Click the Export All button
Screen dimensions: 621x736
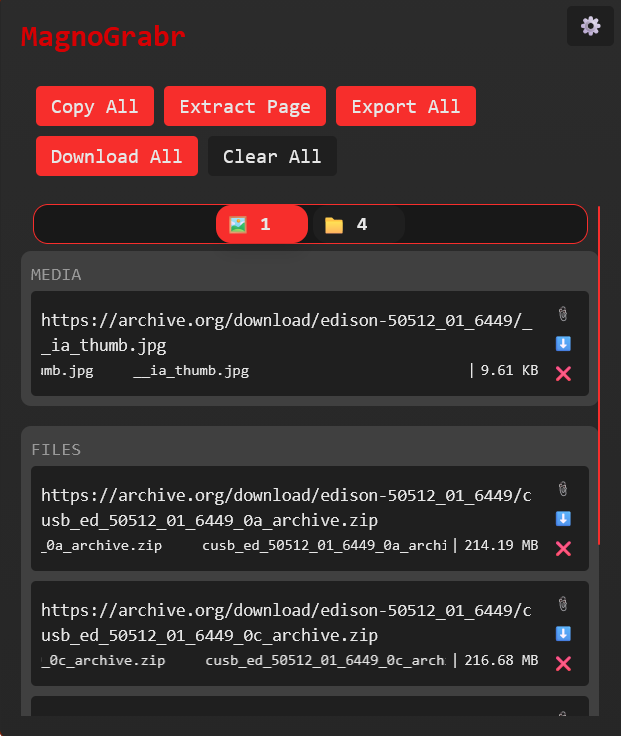(406, 106)
